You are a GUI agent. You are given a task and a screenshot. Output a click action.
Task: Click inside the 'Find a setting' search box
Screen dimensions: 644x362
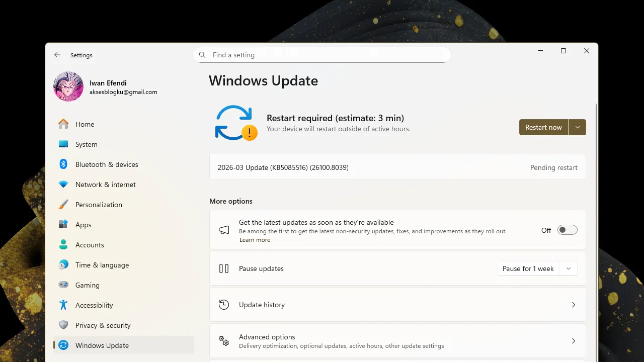click(x=322, y=55)
